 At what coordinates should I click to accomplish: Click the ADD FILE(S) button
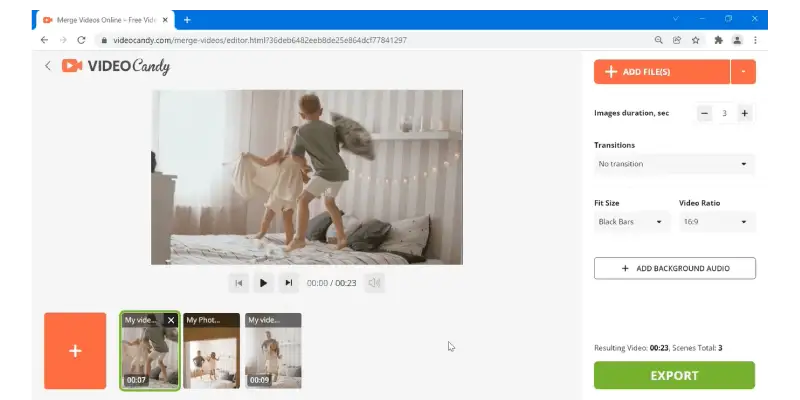pos(661,72)
